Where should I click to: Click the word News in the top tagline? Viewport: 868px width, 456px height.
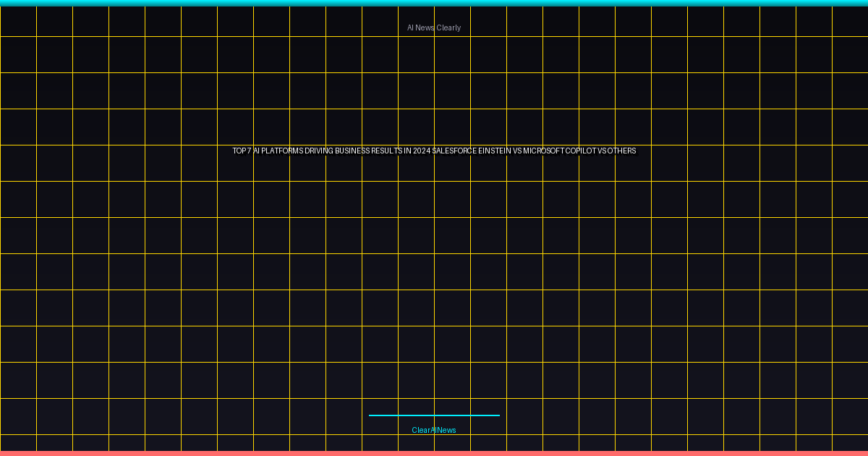425,28
